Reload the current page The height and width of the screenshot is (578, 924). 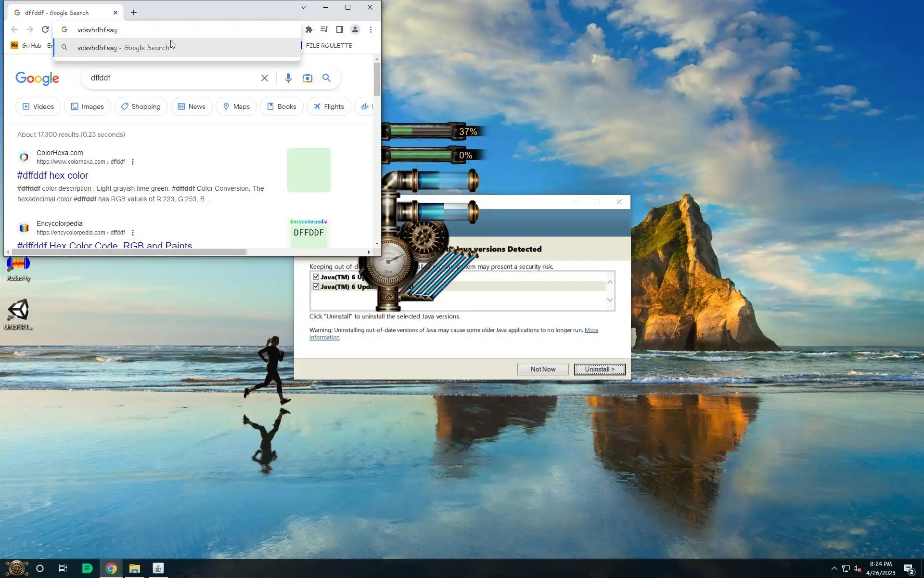45,29
